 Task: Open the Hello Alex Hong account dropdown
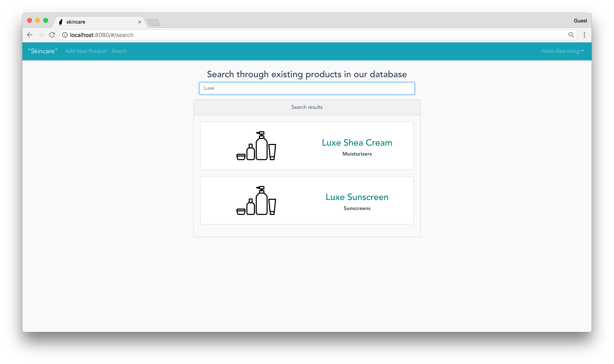coord(562,51)
